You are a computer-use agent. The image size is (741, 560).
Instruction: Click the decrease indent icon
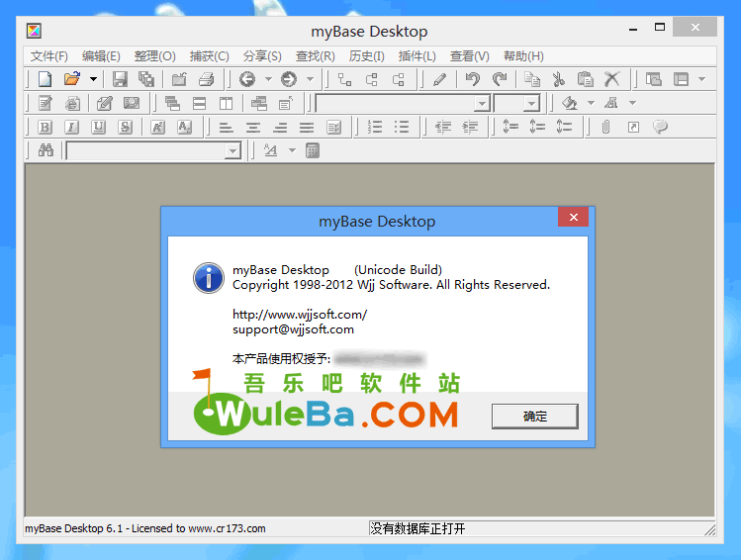tap(443, 127)
